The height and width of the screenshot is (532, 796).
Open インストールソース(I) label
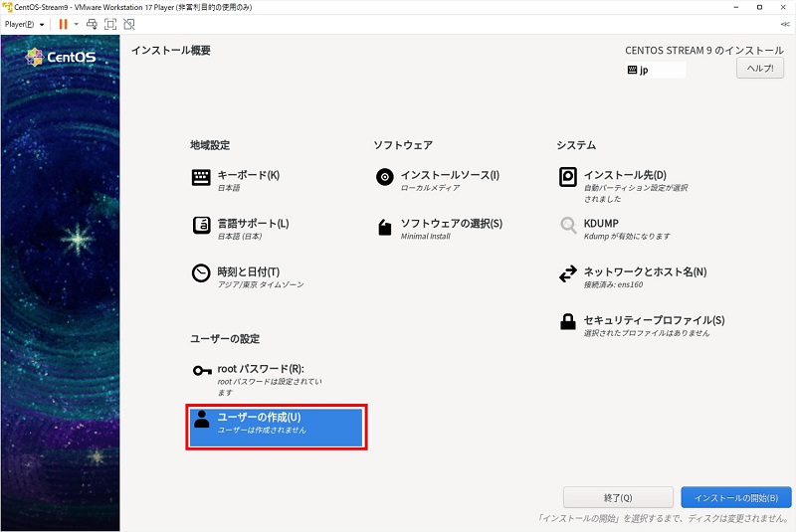pos(450,175)
